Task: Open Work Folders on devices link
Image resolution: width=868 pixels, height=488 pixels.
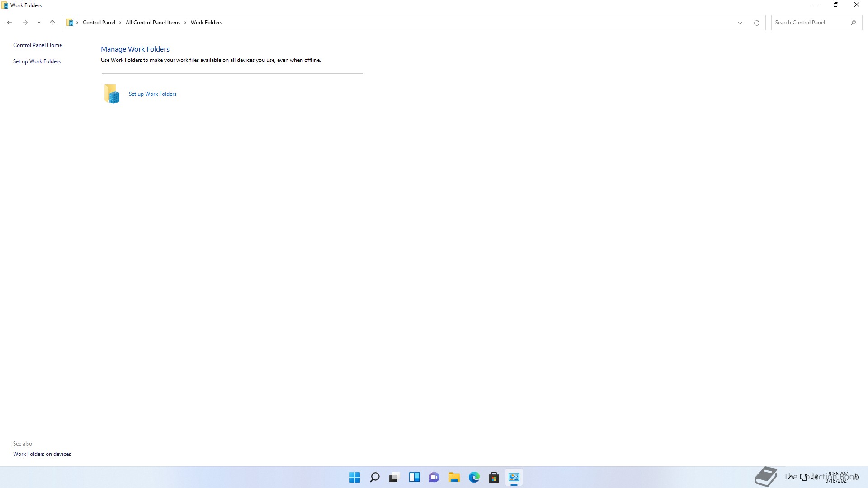Action: click(42, 454)
